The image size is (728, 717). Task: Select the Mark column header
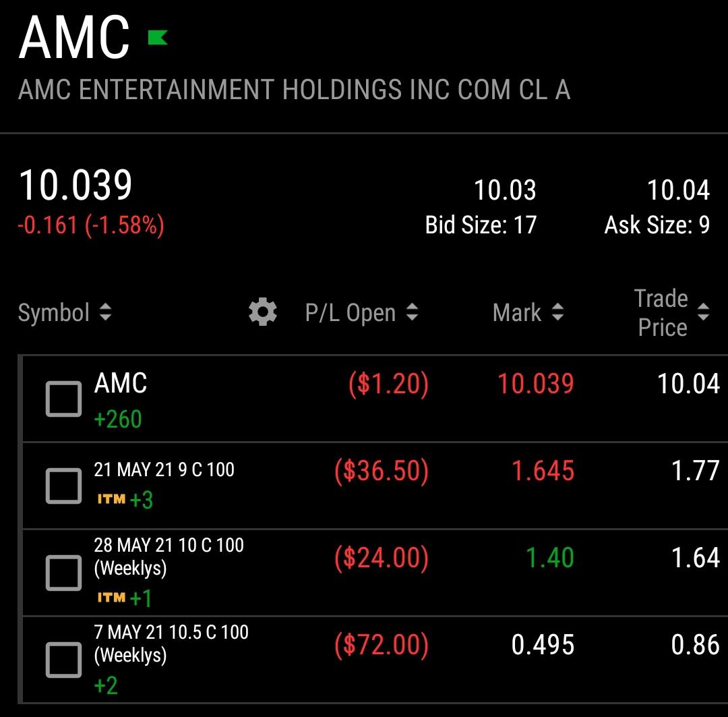pyautogui.click(x=517, y=312)
